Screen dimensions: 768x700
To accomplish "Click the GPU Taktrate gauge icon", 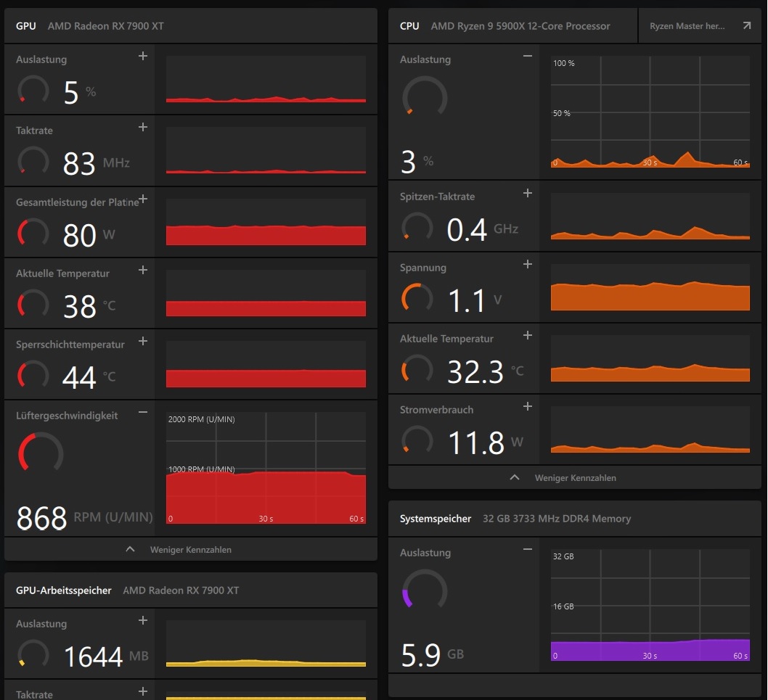I will point(33,162).
